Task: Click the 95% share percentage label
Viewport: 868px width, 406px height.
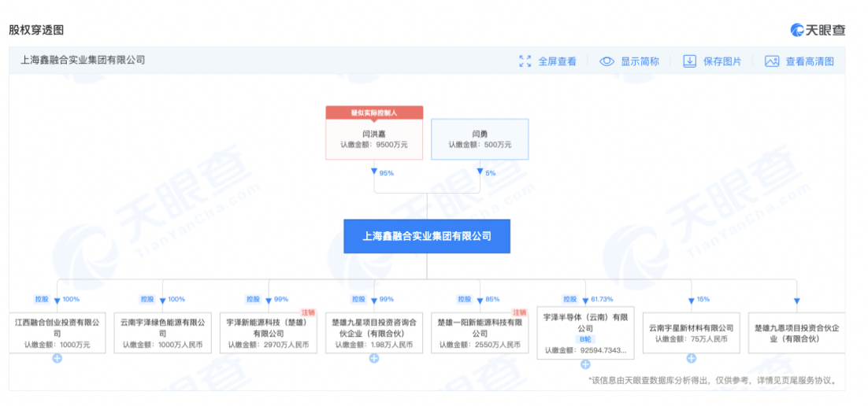Action: click(x=387, y=173)
